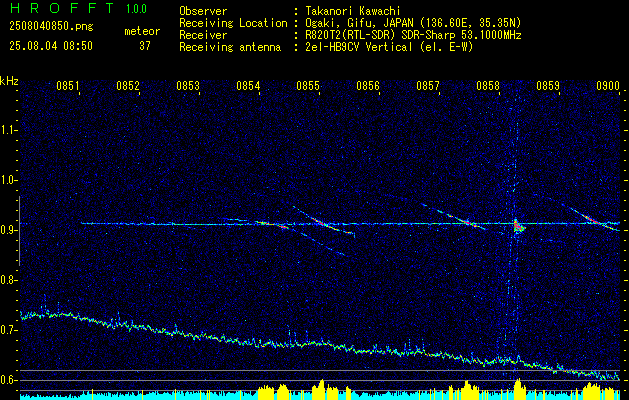Click the kHz axis unit label
The height and width of the screenshot is (400, 629).
coord(9,81)
